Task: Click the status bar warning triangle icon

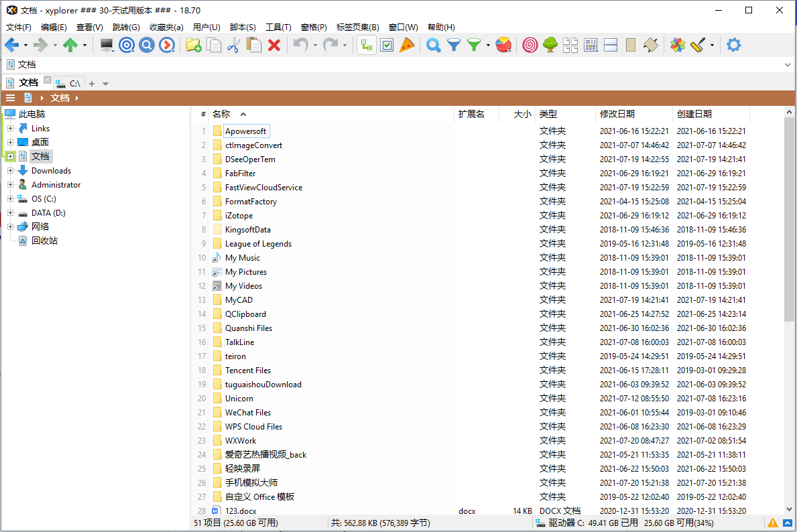Action: [x=773, y=523]
